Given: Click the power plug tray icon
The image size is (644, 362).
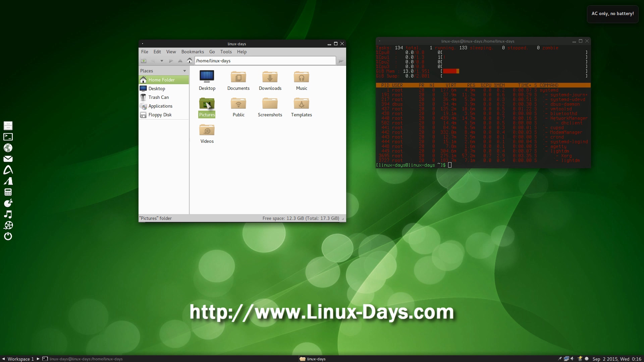Looking at the screenshot, I should click(580, 359).
